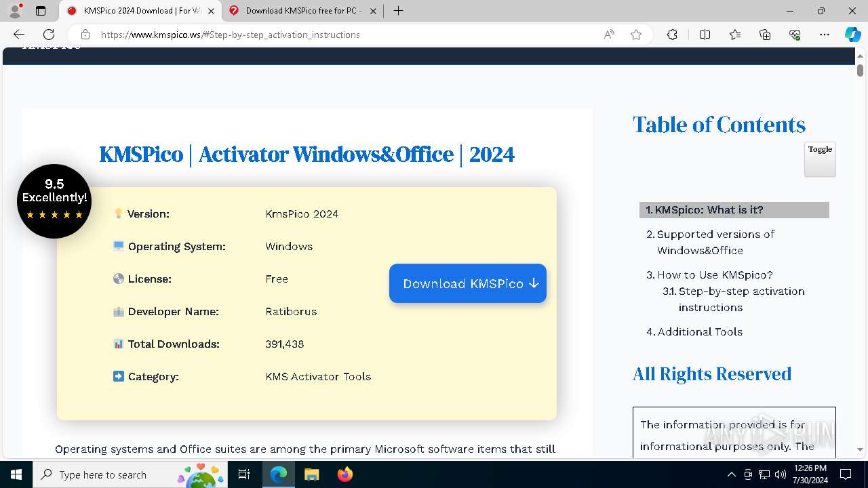The image size is (868, 488).
Task: Open the Copilot sidebar icon
Action: coord(852,35)
